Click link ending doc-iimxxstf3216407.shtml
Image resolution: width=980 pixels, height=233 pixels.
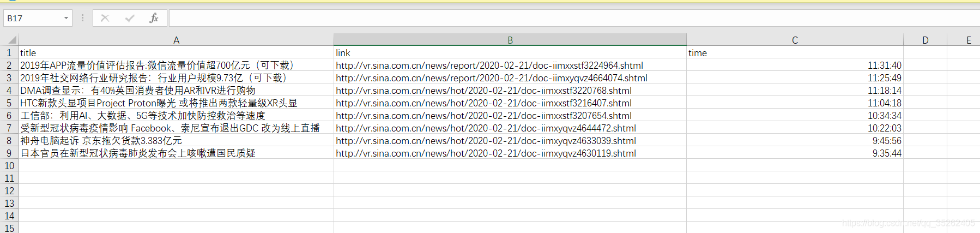510,103
